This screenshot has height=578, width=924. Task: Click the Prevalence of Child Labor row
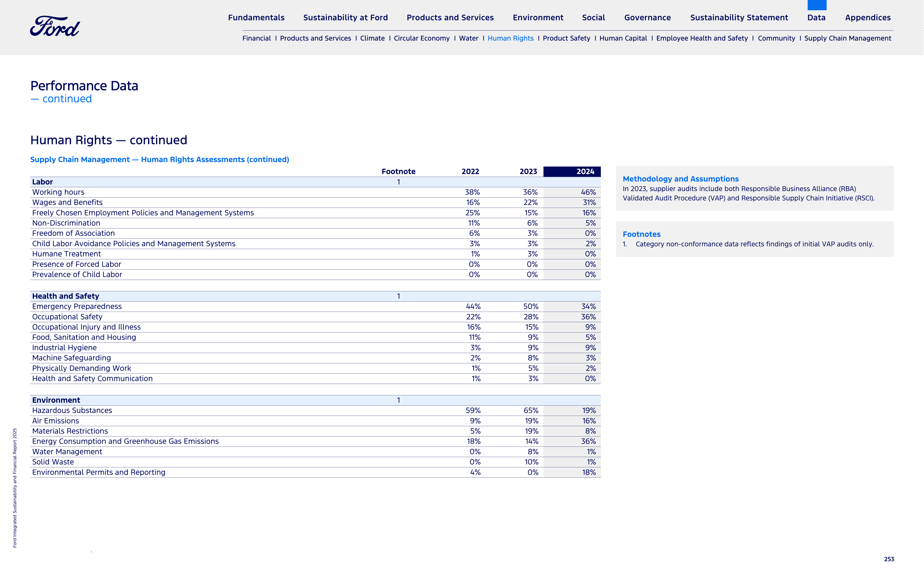(315, 275)
